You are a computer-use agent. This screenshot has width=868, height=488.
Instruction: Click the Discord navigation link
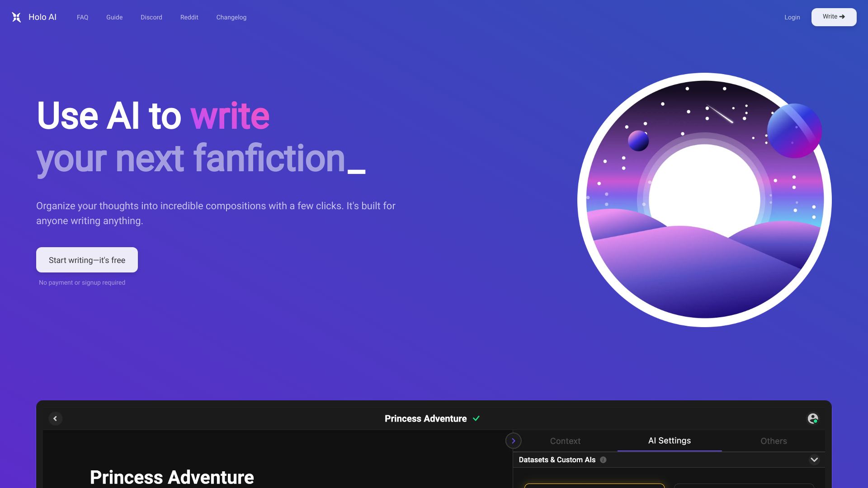point(151,17)
